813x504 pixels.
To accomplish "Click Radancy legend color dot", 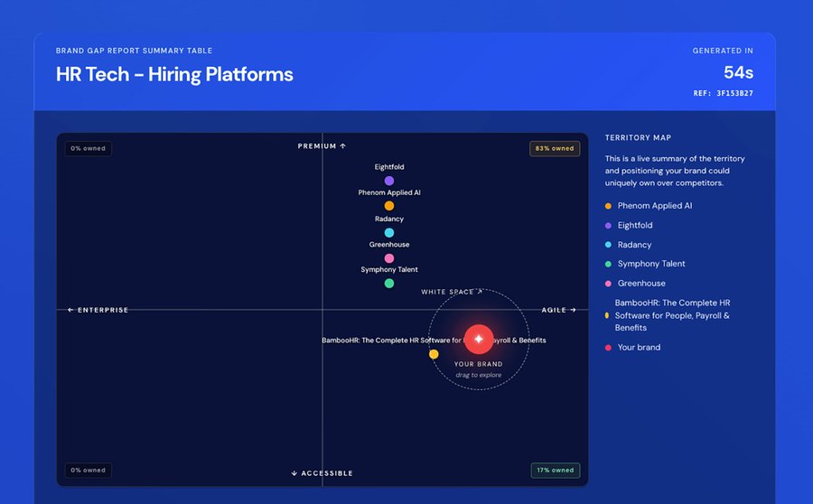I will [x=608, y=245].
